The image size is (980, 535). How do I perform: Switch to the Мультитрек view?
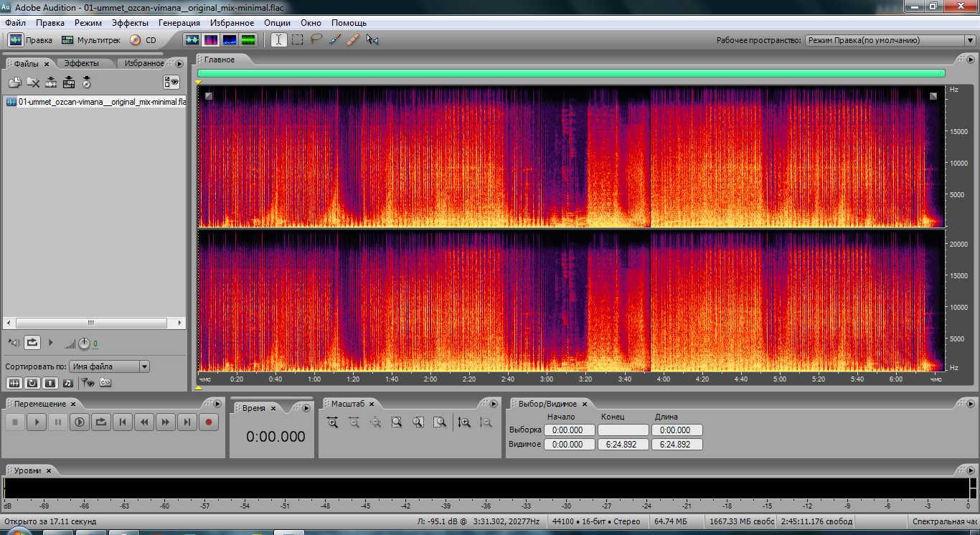91,40
